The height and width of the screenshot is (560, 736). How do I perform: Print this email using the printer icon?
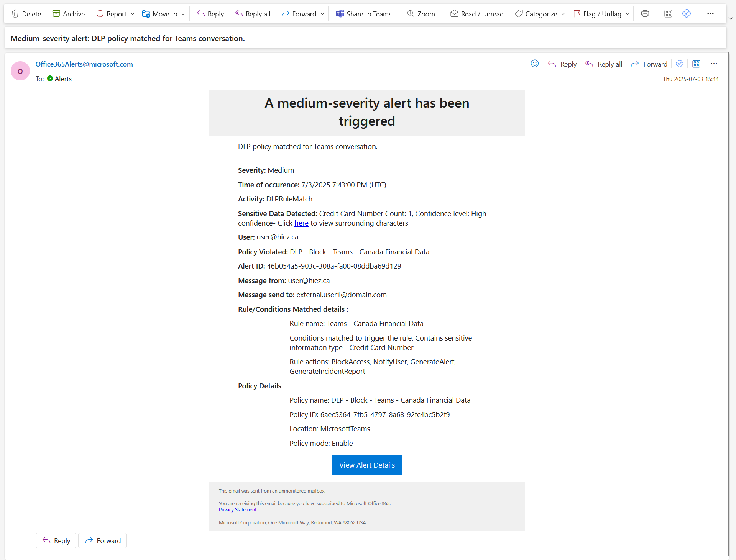645,14
